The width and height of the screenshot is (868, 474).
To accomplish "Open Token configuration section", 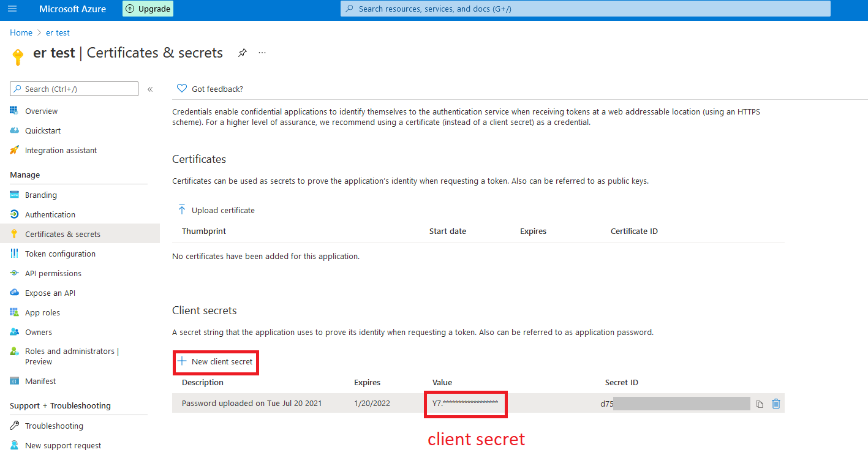I will click(60, 254).
